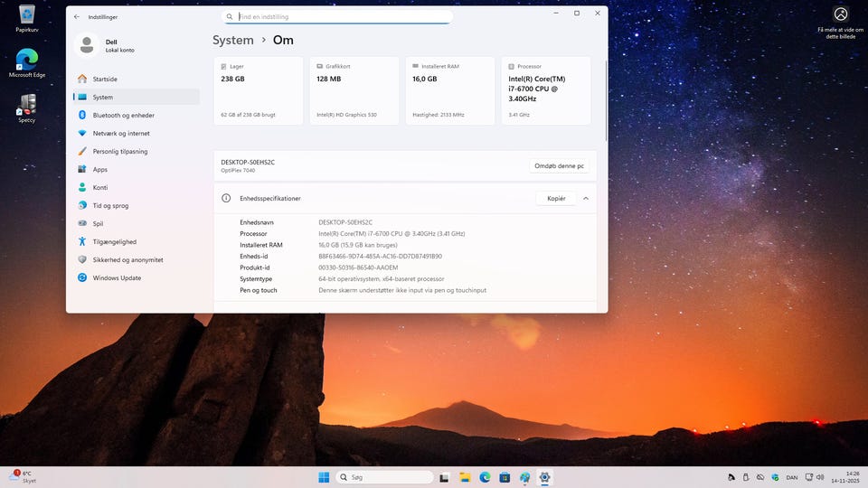The width and height of the screenshot is (868, 488).
Task: Open Sikkerhed og anonymitet page
Action: [x=127, y=259]
